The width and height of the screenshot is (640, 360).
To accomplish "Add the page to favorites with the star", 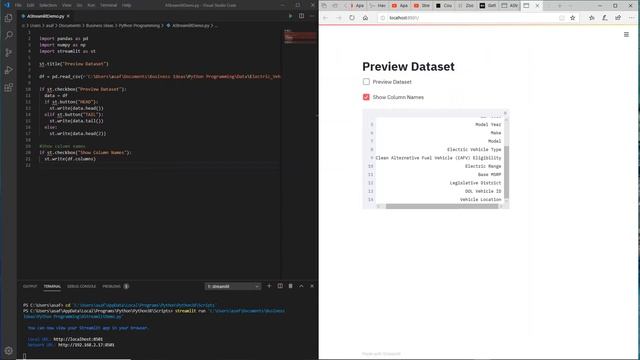I will 573,18.
